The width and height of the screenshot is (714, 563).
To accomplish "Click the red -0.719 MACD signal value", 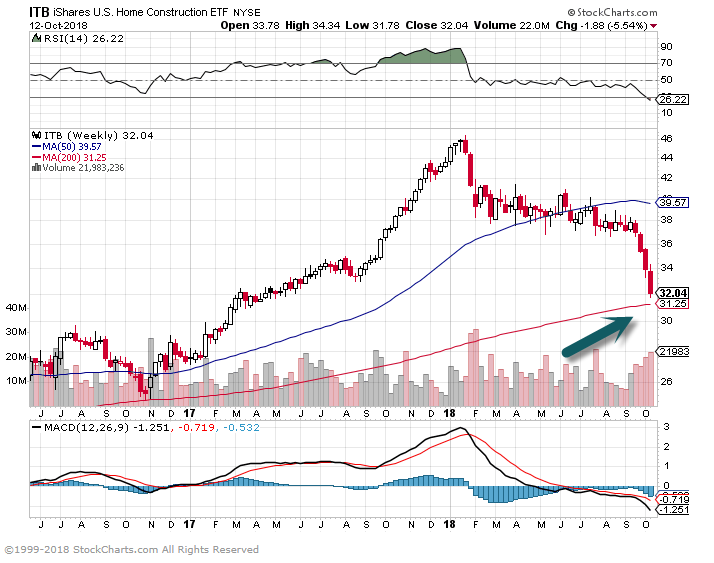I will (196, 428).
